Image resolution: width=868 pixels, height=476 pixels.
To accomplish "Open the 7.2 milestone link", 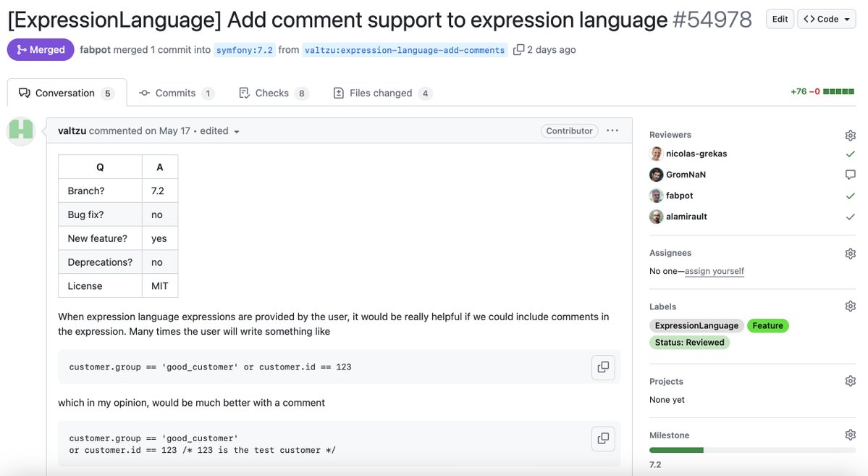I will click(x=655, y=465).
